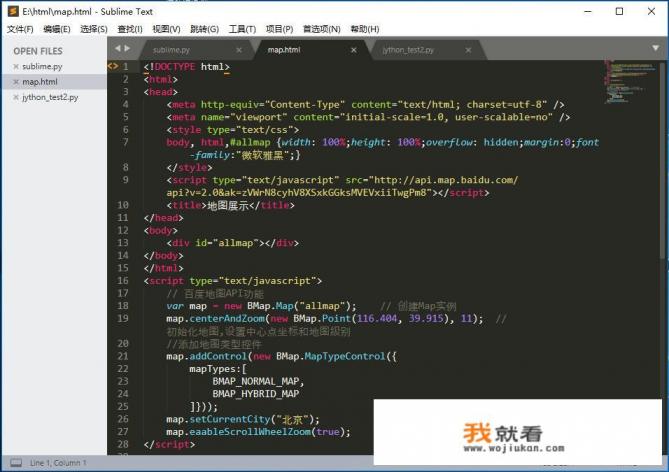669x472 pixels.
Task: Click the next tab arrow in tab bar
Action: 127,48
